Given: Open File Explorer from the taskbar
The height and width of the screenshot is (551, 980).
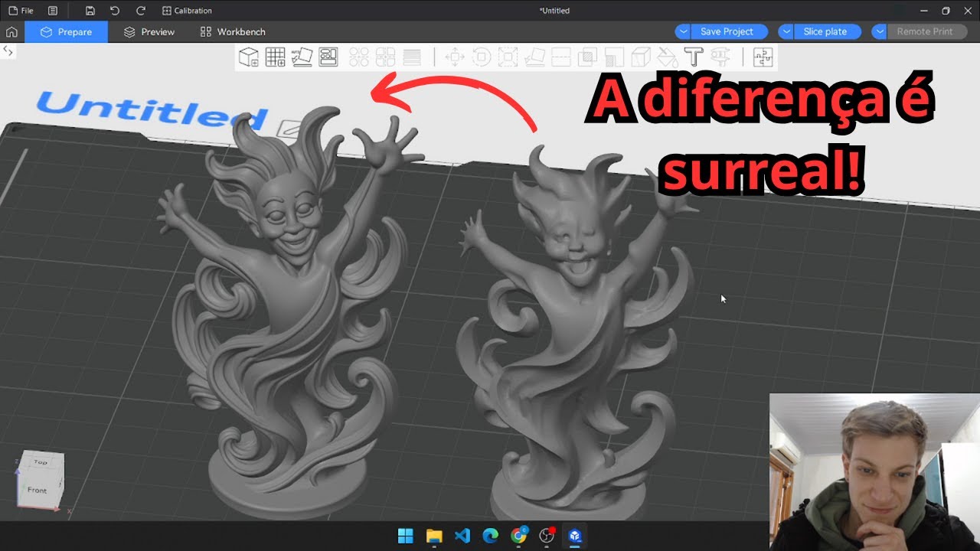Looking at the screenshot, I should pos(434,536).
